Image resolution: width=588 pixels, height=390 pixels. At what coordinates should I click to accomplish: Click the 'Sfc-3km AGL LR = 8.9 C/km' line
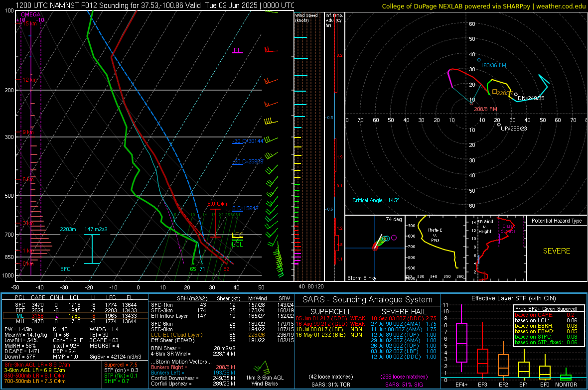37,365
